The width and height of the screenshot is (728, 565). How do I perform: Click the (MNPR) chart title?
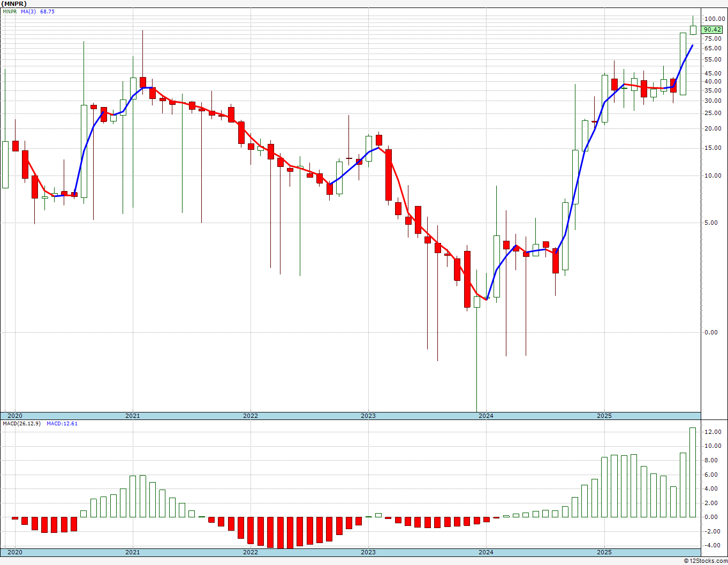(14, 4)
